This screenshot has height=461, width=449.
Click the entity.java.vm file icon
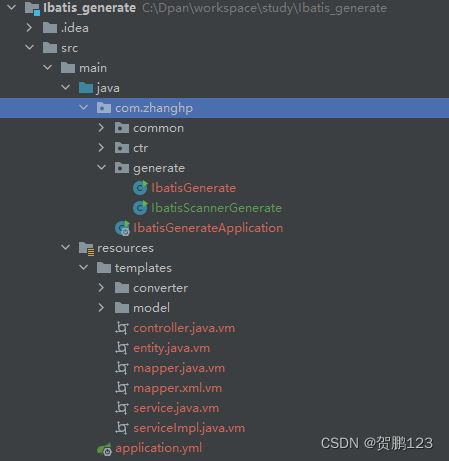(122, 348)
